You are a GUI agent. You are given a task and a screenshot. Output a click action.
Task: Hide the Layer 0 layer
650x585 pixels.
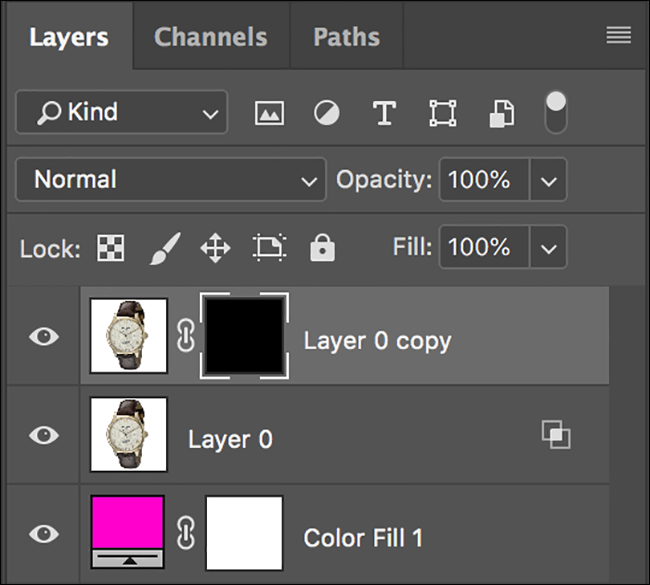coord(43,436)
